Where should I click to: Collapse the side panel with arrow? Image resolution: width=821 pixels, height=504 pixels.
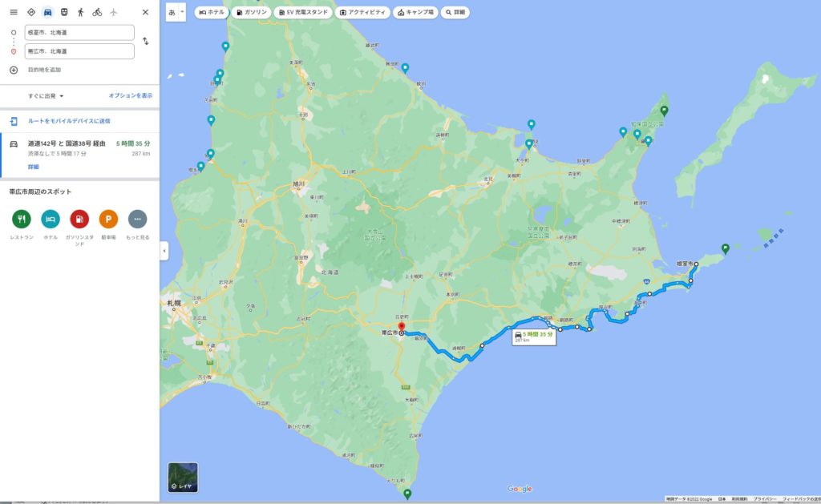point(164,251)
